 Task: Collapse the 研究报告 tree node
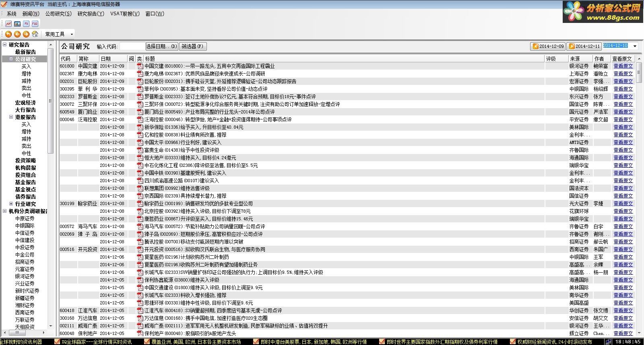click(5, 45)
